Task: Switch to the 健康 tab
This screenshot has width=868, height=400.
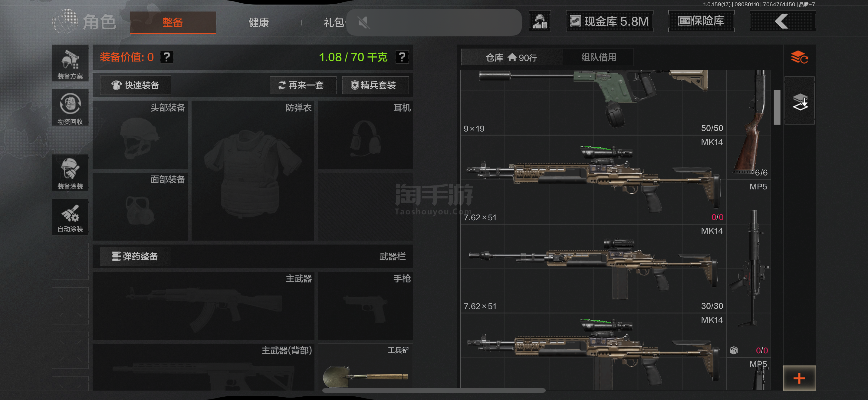Action: coord(258,23)
